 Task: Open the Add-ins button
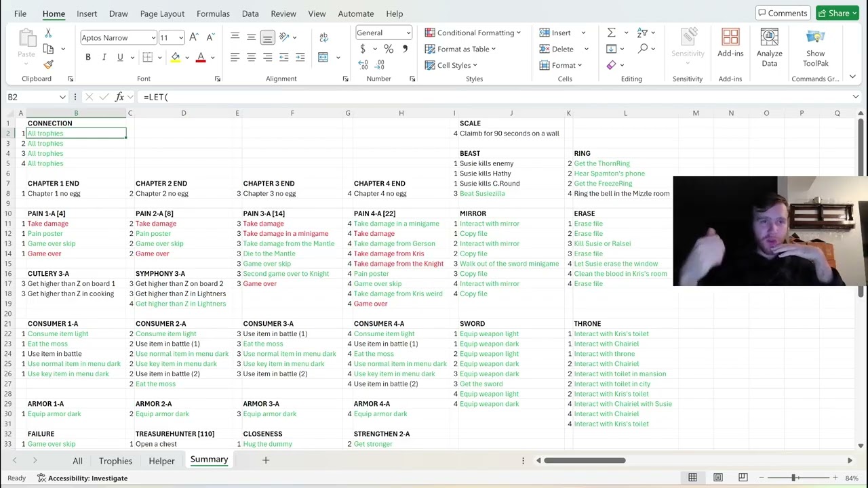point(730,44)
